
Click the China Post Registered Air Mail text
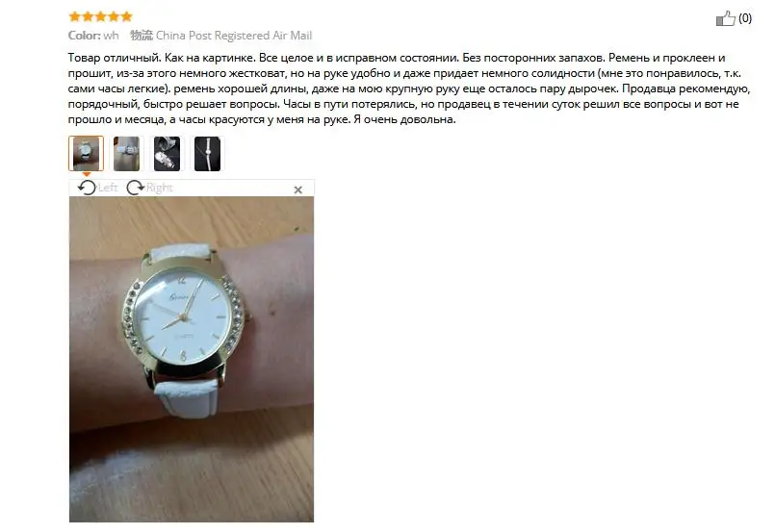234,36
